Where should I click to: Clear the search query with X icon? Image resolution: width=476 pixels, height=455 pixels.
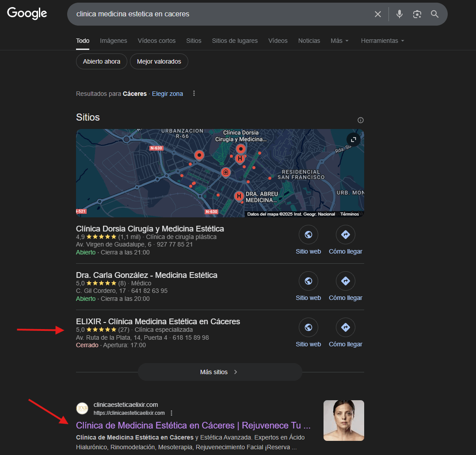pyautogui.click(x=377, y=14)
